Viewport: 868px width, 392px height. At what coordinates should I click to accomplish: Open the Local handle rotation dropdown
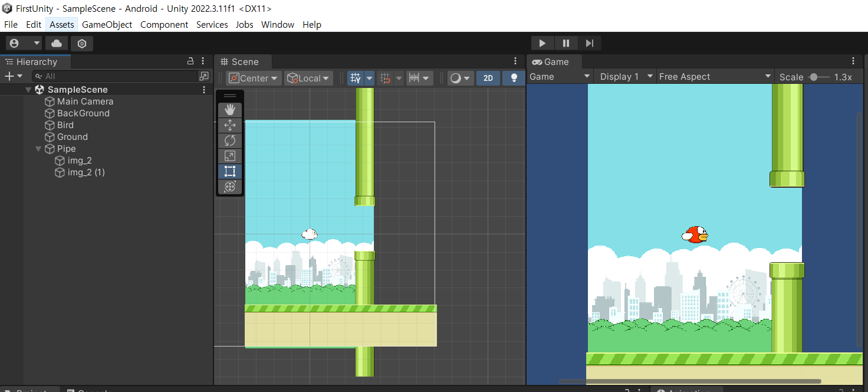tap(308, 78)
